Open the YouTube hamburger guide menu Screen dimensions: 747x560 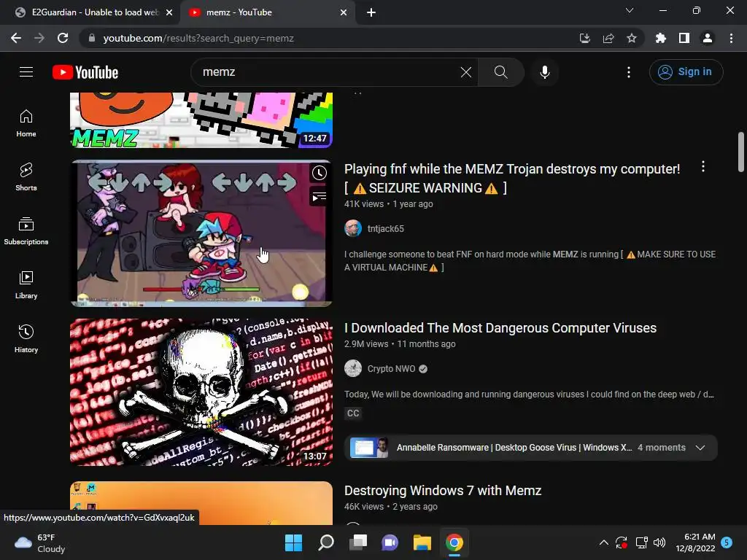point(26,72)
